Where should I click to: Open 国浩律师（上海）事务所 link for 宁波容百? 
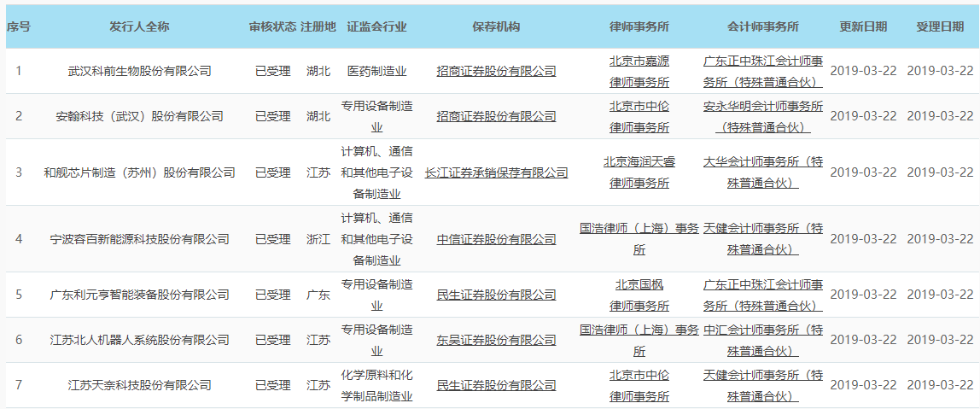pos(639,239)
